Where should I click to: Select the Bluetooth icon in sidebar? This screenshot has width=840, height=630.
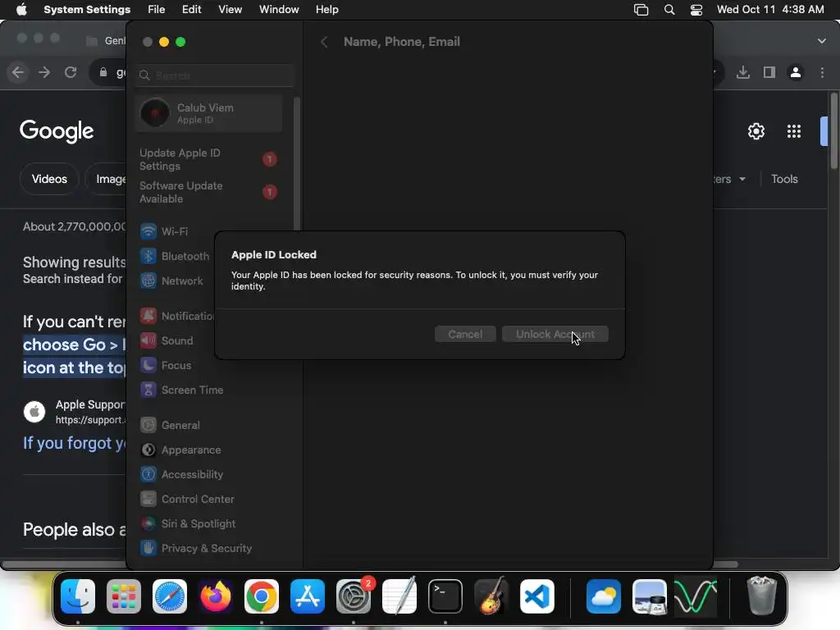pos(148,256)
